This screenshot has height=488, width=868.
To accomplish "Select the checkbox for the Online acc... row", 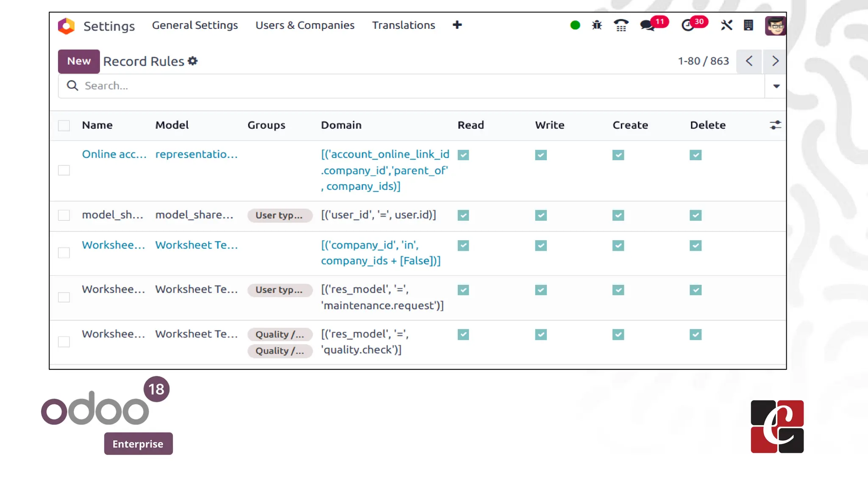I will [64, 170].
